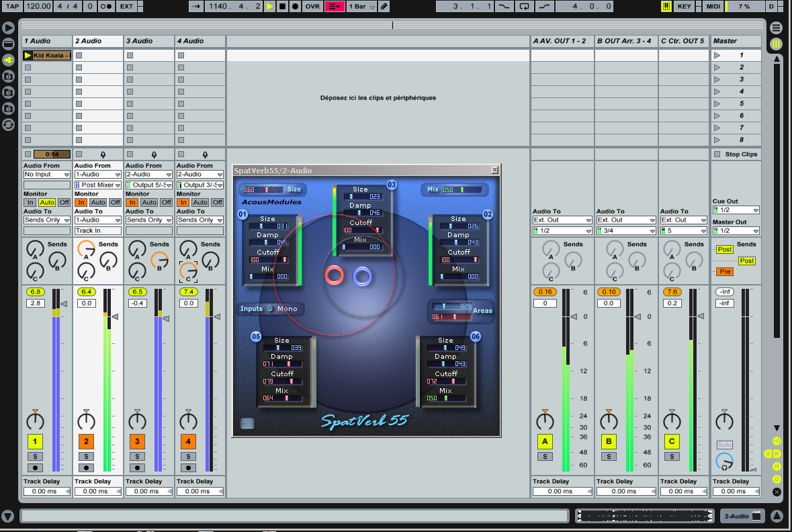Open the 1 Bar quantization dropdown
This screenshot has height=532, width=792.
click(361, 6)
